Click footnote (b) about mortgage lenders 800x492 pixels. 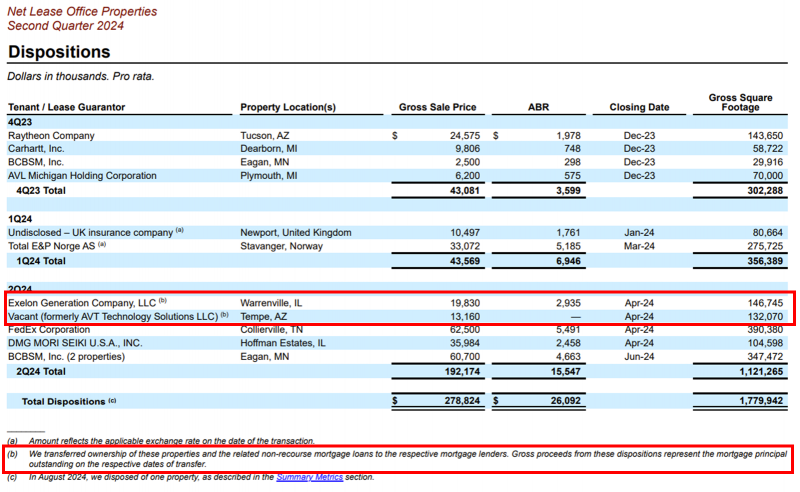[400, 458]
